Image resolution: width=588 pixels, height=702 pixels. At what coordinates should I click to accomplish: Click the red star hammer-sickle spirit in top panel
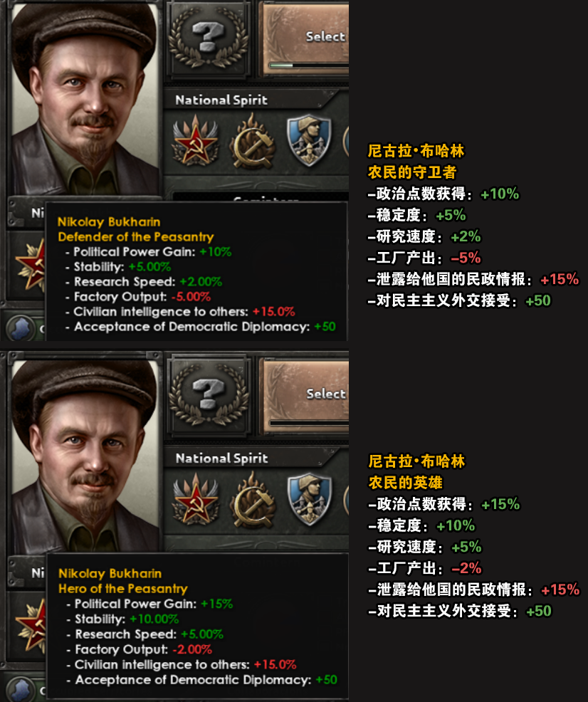tap(195, 140)
